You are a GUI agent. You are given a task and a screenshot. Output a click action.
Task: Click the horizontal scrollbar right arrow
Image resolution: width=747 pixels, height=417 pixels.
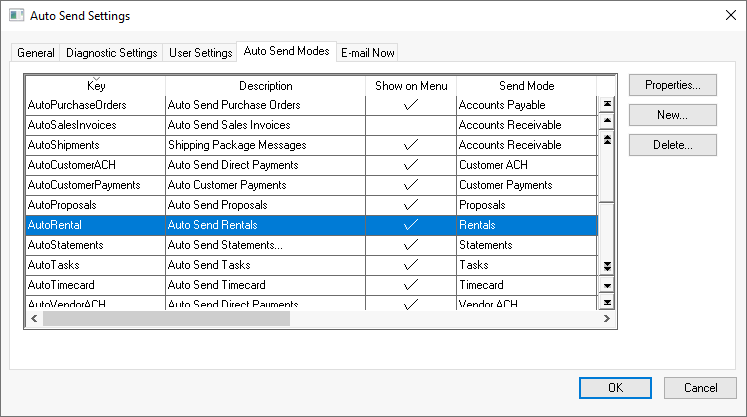coord(605,319)
